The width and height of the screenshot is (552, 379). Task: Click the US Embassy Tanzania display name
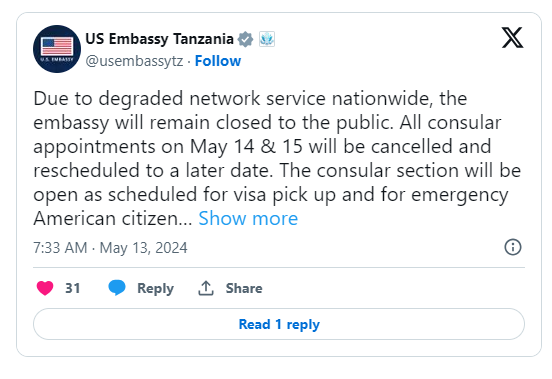159,39
